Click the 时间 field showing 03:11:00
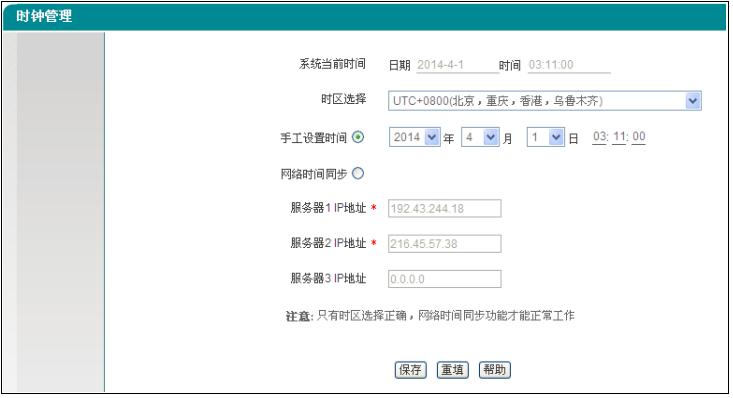The width and height of the screenshot is (733, 398). tap(569, 65)
